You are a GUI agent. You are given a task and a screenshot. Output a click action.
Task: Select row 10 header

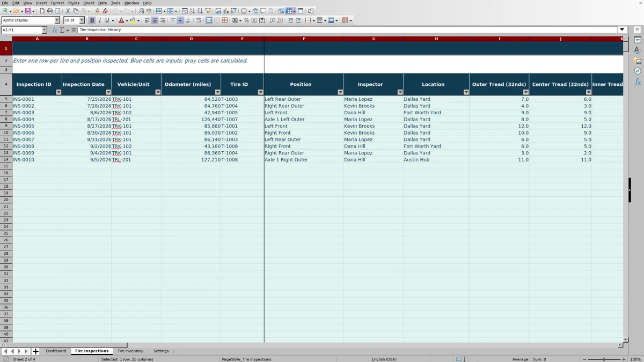tap(6, 133)
